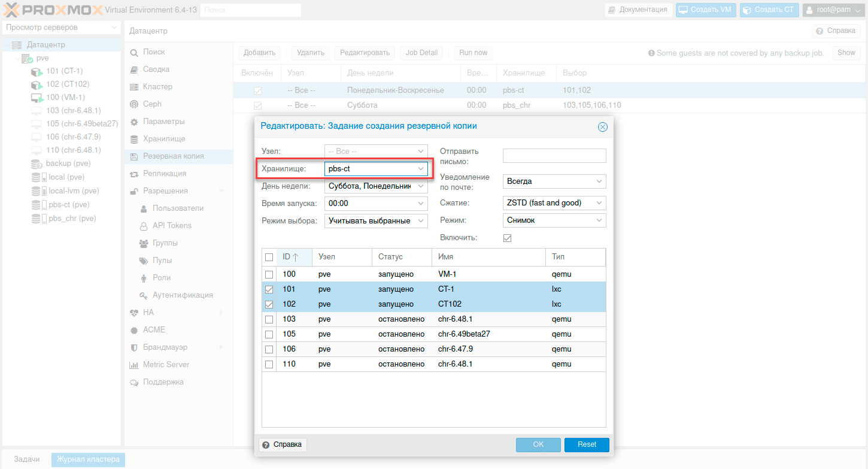Viewport: 868px width, 469px height.
Task: Uncheck the CT102 row checkbox
Action: 269,304
